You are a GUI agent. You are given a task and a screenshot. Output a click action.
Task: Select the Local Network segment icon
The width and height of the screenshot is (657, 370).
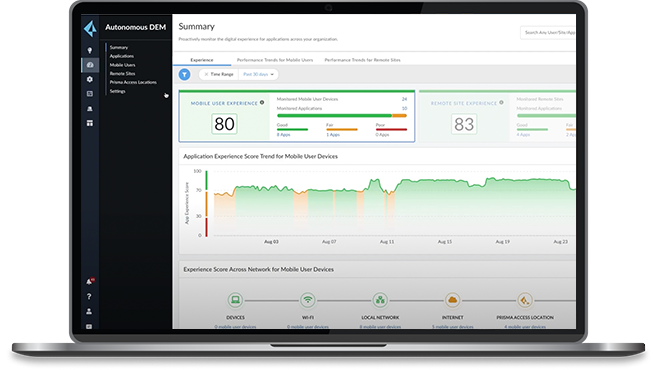[x=380, y=300]
